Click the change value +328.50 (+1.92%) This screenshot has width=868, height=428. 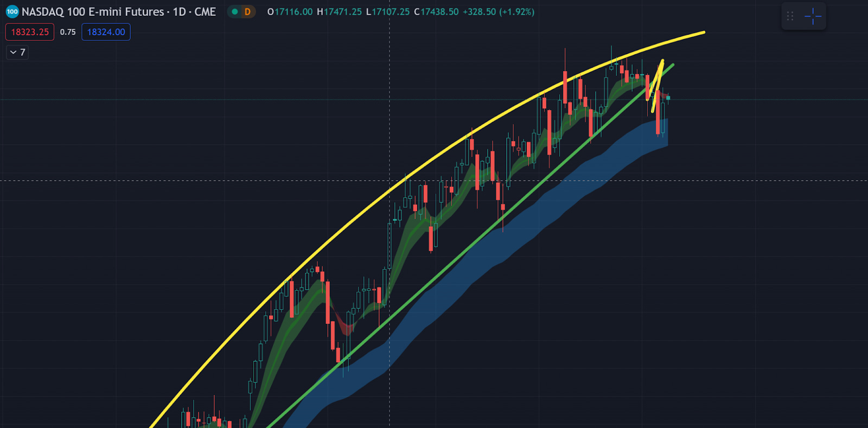[499, 11]
